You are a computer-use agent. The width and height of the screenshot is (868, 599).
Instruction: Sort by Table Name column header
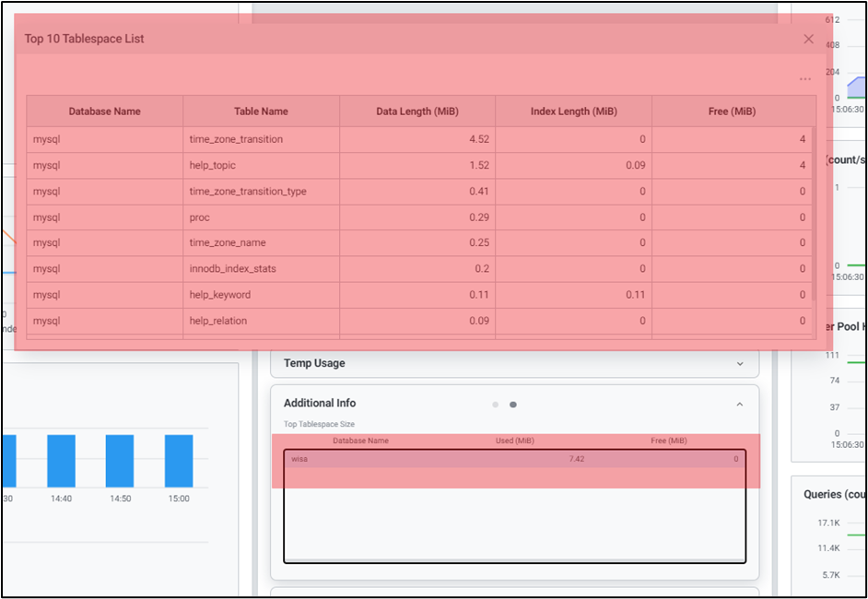pos(261,112)
